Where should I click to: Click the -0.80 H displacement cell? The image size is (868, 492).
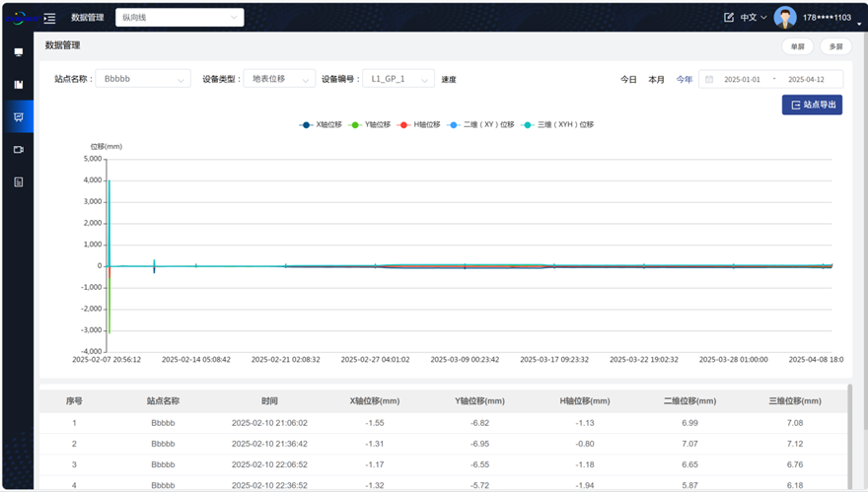[x=585, y=444]
